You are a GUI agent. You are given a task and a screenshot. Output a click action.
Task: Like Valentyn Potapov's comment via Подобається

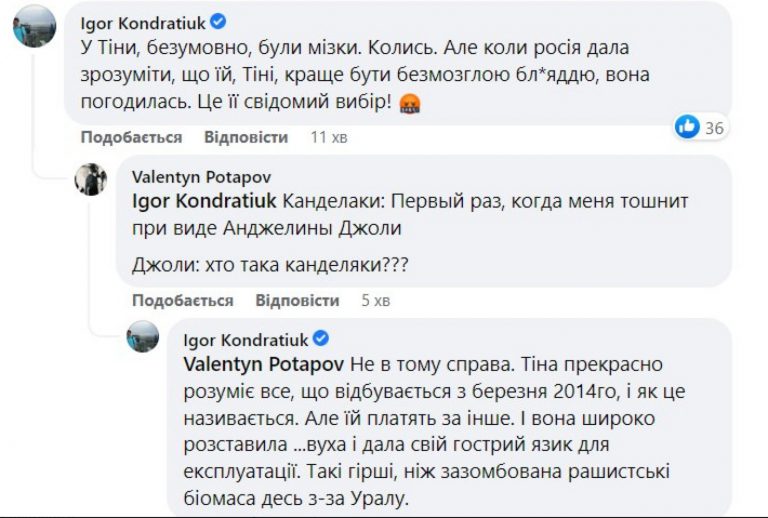[182, 300]
